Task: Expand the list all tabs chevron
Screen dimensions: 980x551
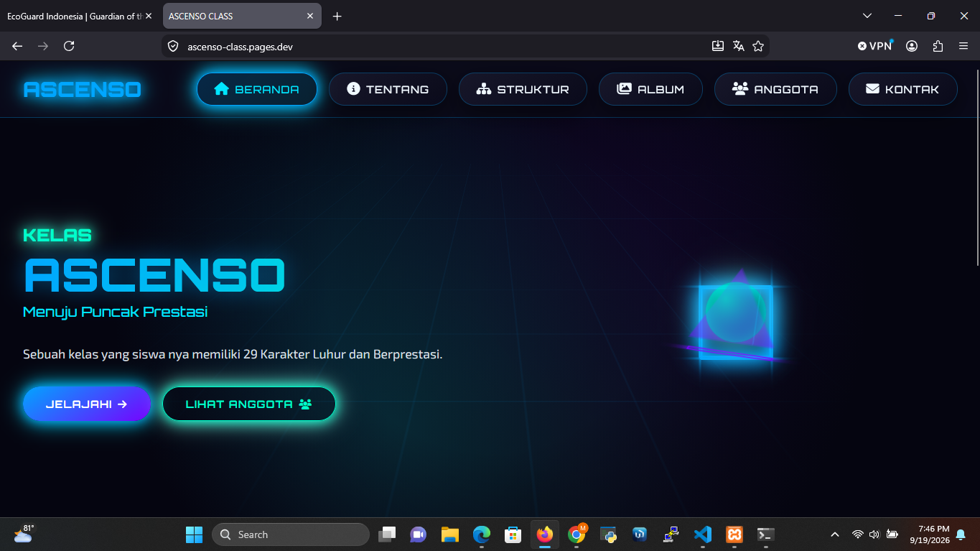Action: pyautogui.click(x=867, y=16)
